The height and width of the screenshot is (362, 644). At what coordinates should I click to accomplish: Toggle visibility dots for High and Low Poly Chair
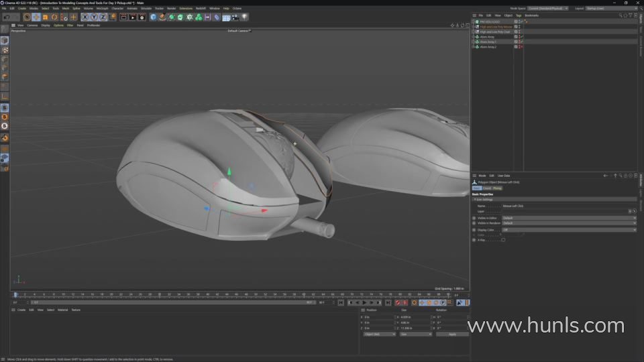(519, 32)
